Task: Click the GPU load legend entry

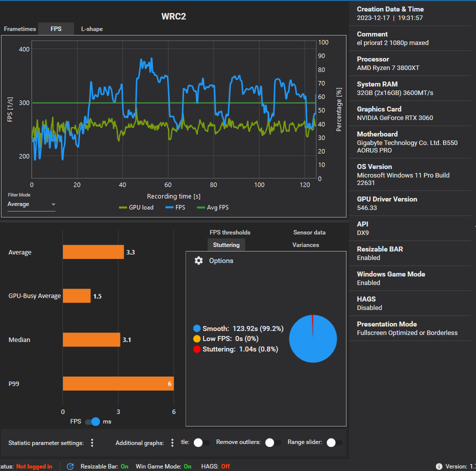Action: click(136, 207)
